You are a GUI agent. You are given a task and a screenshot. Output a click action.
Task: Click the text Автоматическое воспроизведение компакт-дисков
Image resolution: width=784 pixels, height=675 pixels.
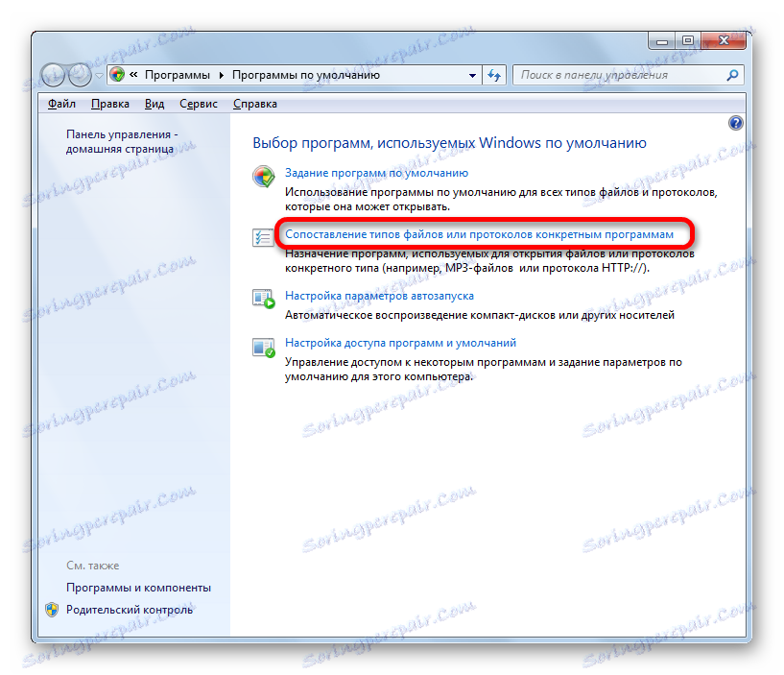tap(480, 315)
